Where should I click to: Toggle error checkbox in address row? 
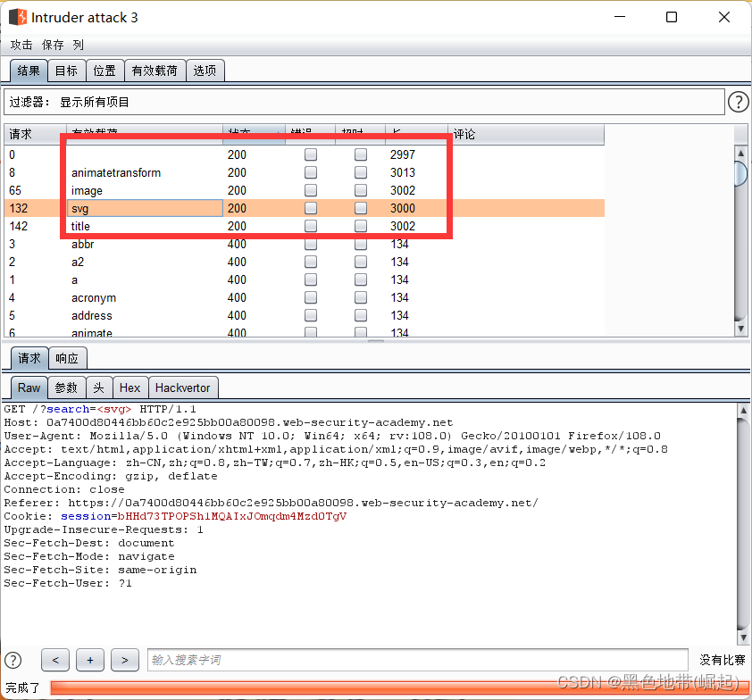[x=311, y=315]
